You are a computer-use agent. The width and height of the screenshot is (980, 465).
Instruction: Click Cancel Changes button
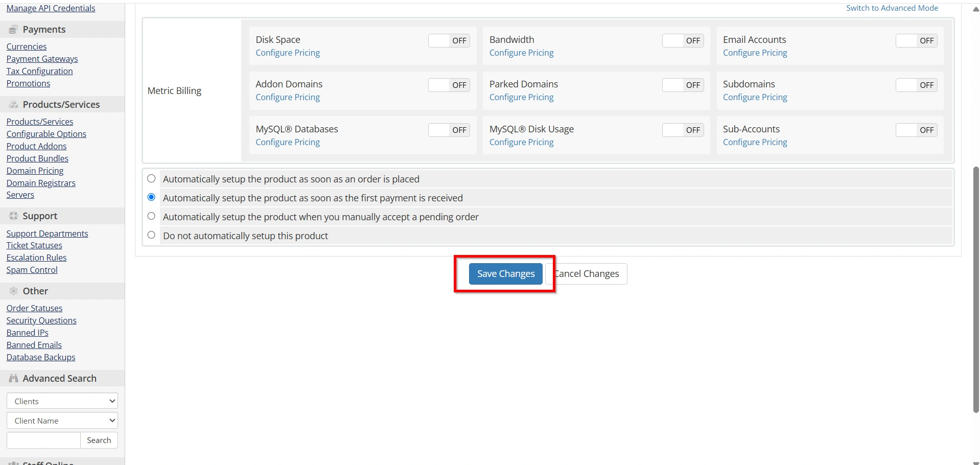587,274
